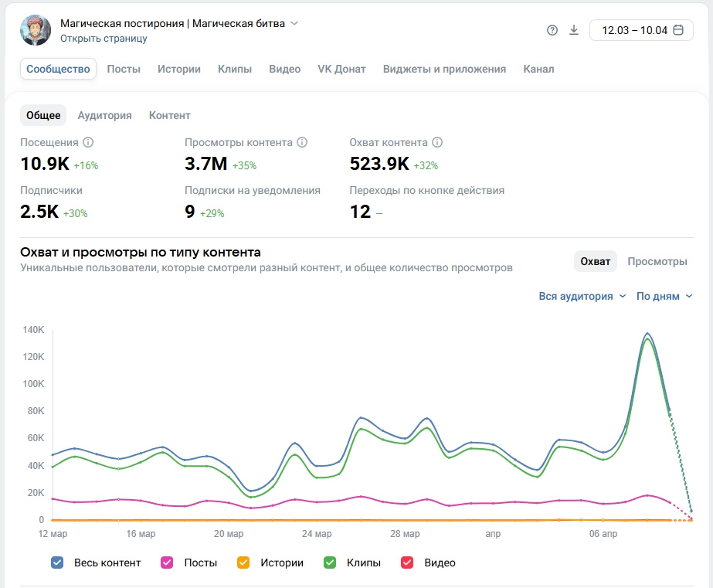This screenshot has height=588, width=713.
Task: Toggle the Посты legend checkbox
Action: (166, 563)
